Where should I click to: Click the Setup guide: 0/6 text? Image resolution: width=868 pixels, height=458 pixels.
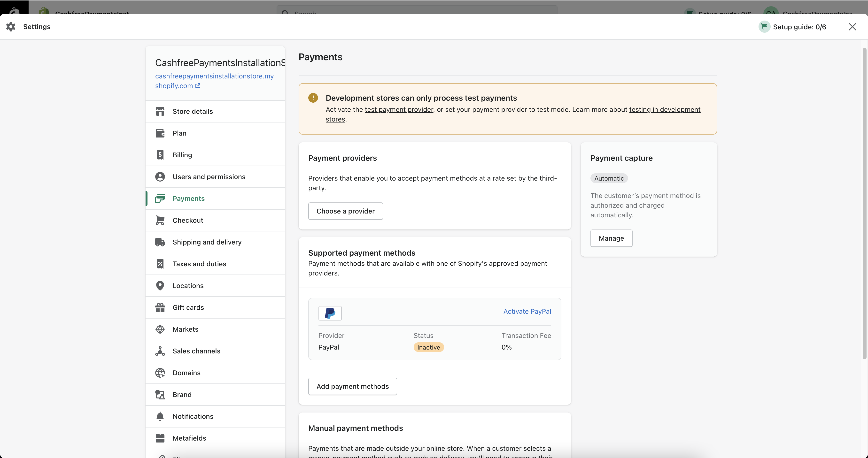click(x=799, y=27)
